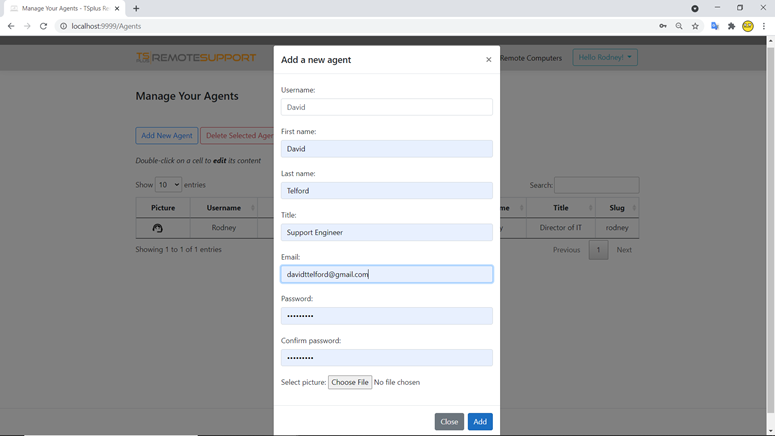Select the Manage Your Agents browser tab
The image size is (775, 436).
pyautogui.click(x=62, y=8)
